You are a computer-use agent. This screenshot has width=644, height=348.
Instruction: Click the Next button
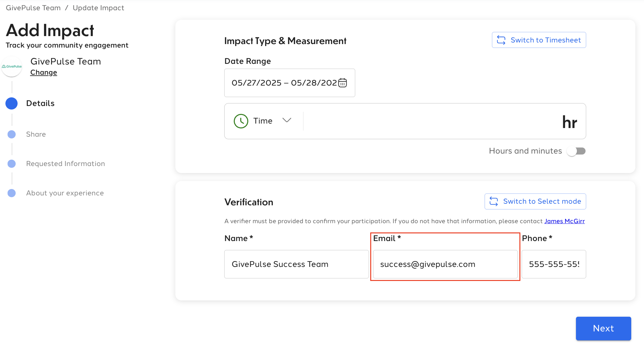(x=603, y=329)
